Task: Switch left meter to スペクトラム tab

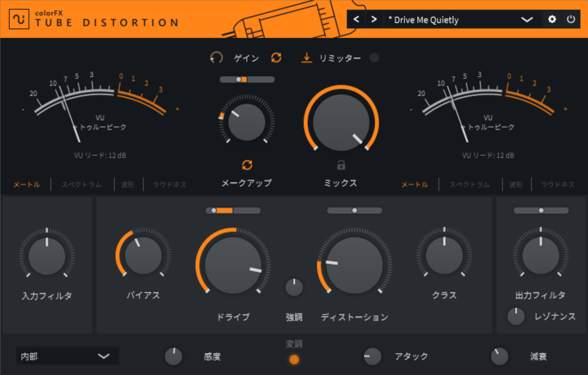Action: coord(82,184)
